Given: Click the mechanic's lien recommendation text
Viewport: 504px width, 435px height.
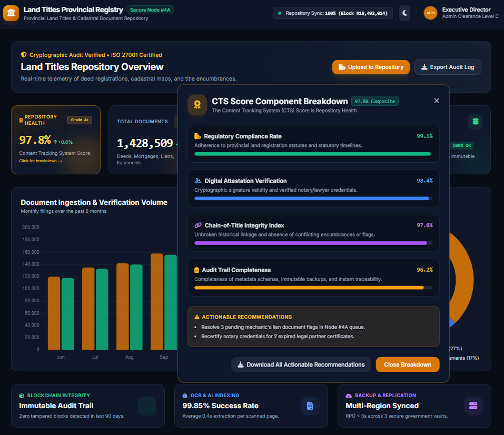Looking at the screenshot, I should coord(283,327).
